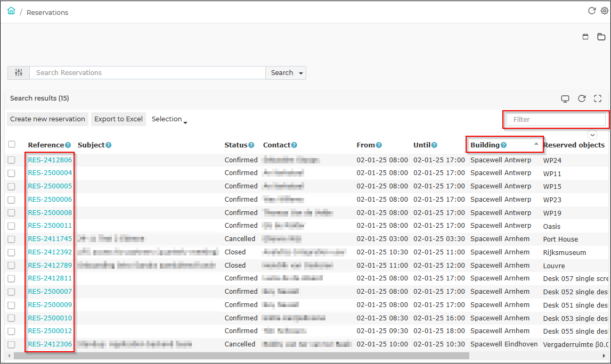Click the horizontal scrollbar thumb
611x364 pixels.
click(242, 356)
